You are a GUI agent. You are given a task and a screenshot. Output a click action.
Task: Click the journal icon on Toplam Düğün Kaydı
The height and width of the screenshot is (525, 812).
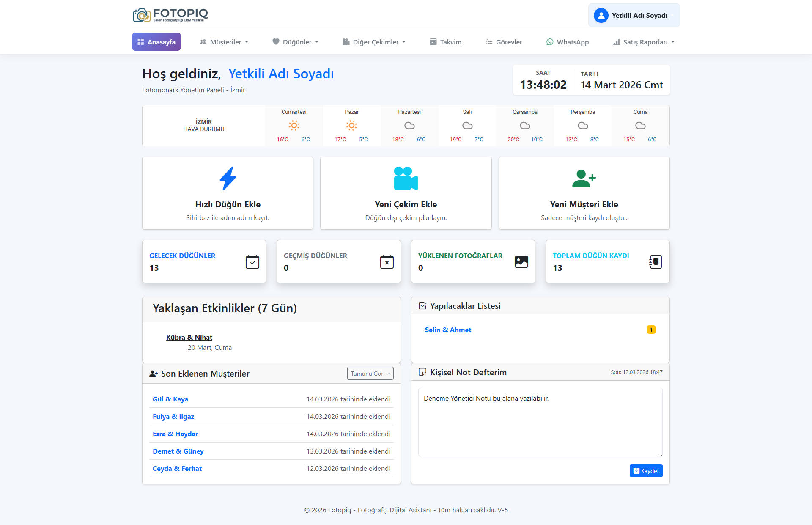point(656,262)
